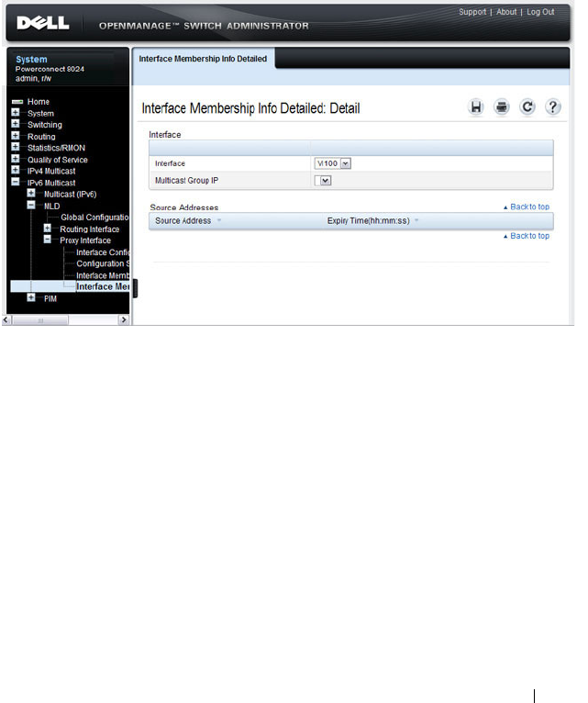
Task: Click the navigation panel collapse handle
Action: pos(136,288)
